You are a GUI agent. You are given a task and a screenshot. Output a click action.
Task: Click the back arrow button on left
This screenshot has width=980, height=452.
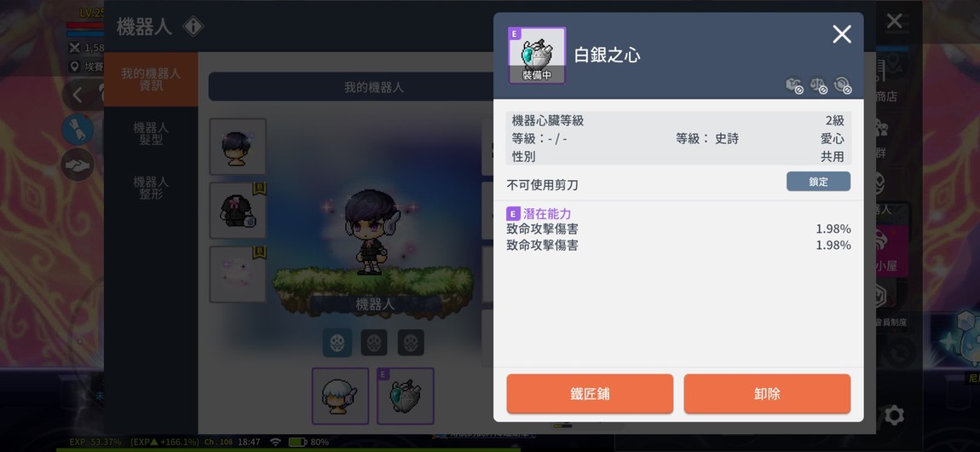tap(78, 95)
